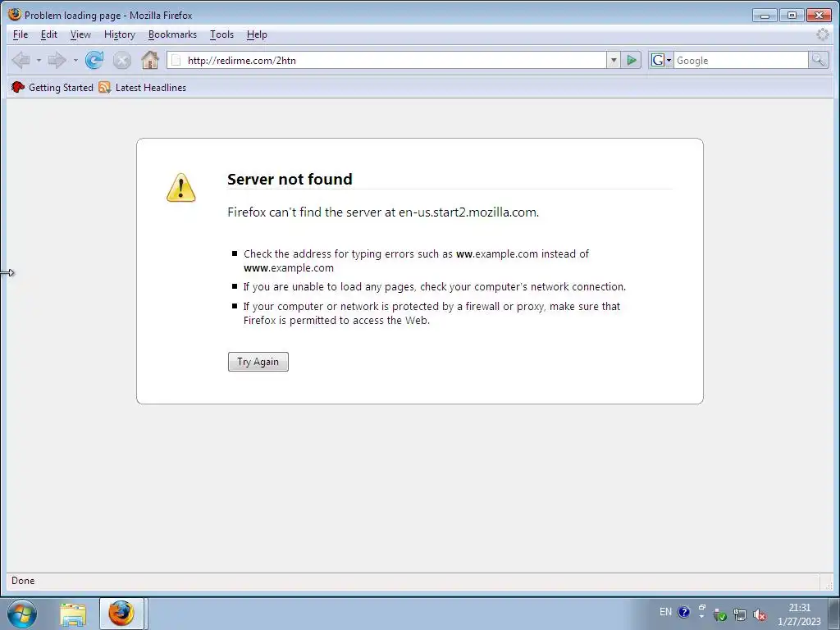Click the EN language indicator

[x=665, y=612]
